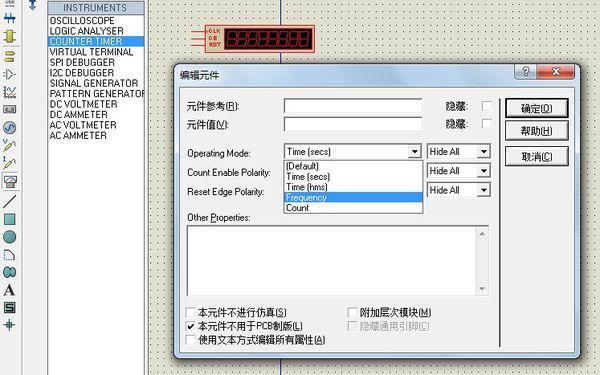Select DC AMMETER in the instruments list

pyautogui.click(x=96, y=114)
